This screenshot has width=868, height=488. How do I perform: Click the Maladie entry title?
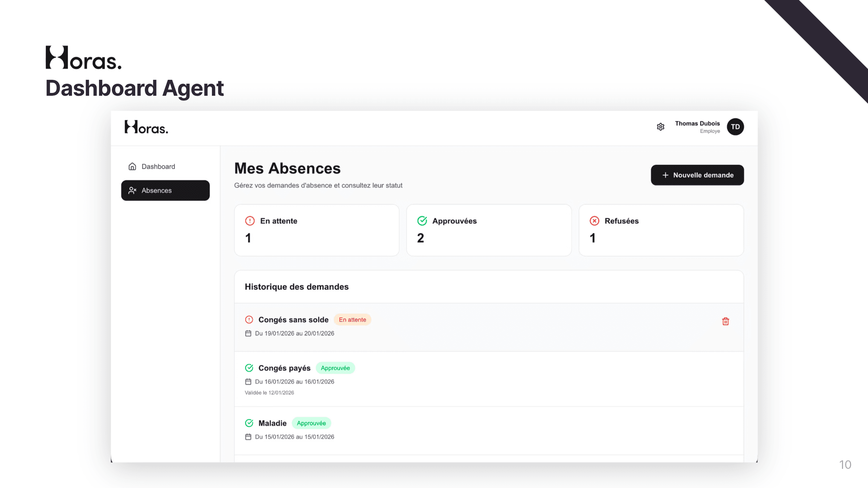pos(272,423)
